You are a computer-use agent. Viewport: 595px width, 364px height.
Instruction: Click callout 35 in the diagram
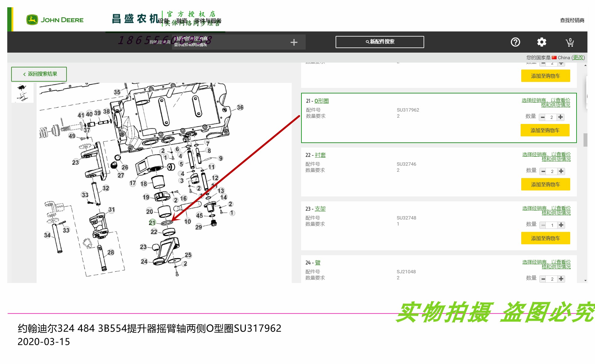(x=117, y=92)
